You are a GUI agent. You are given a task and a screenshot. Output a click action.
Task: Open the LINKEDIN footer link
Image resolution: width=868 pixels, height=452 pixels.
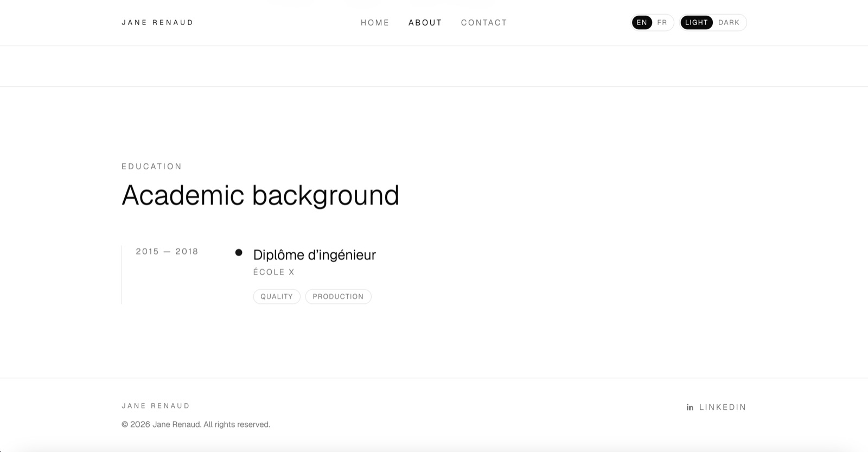pos(717,407)
